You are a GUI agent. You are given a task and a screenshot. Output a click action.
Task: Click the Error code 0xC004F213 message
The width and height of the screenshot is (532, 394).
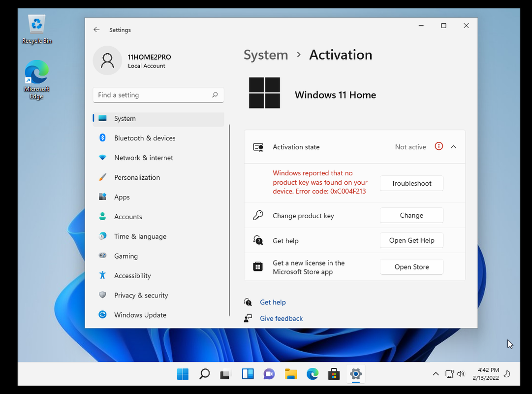pos(320,182)
